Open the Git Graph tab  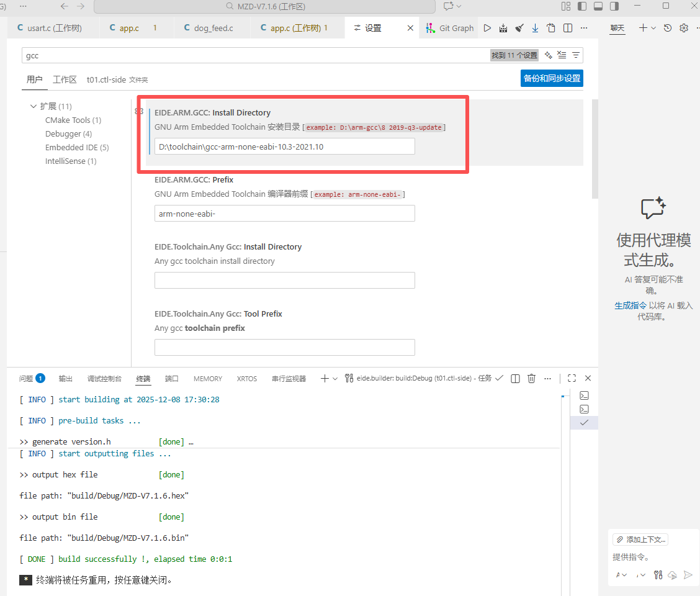449,28
